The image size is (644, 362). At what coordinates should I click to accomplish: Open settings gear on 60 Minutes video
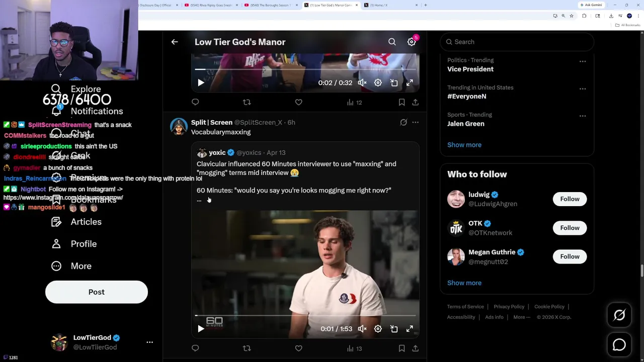[x=378, y=329]
